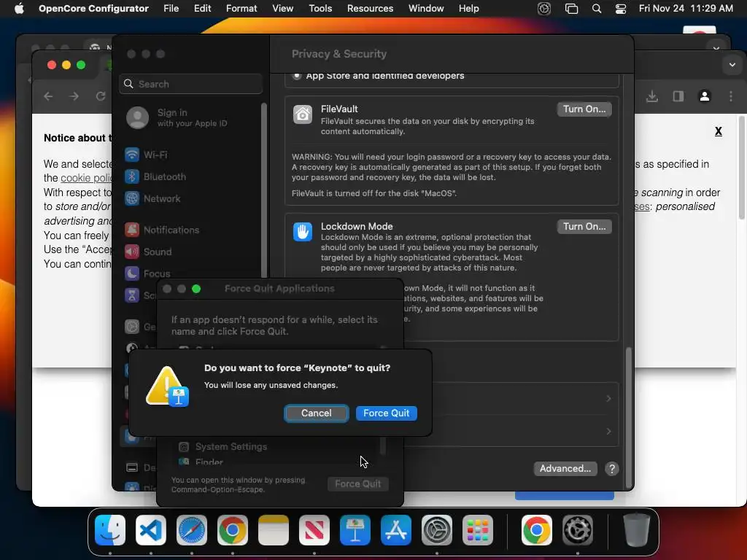The image size is (747, 560).
Task: Open Trash from the Dock
Action: pos(636,530)
